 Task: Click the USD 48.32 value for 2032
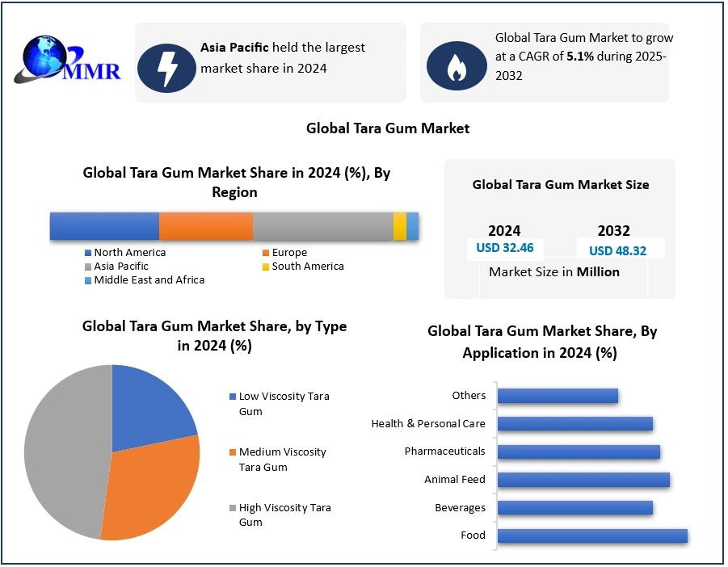pos(617,250)
